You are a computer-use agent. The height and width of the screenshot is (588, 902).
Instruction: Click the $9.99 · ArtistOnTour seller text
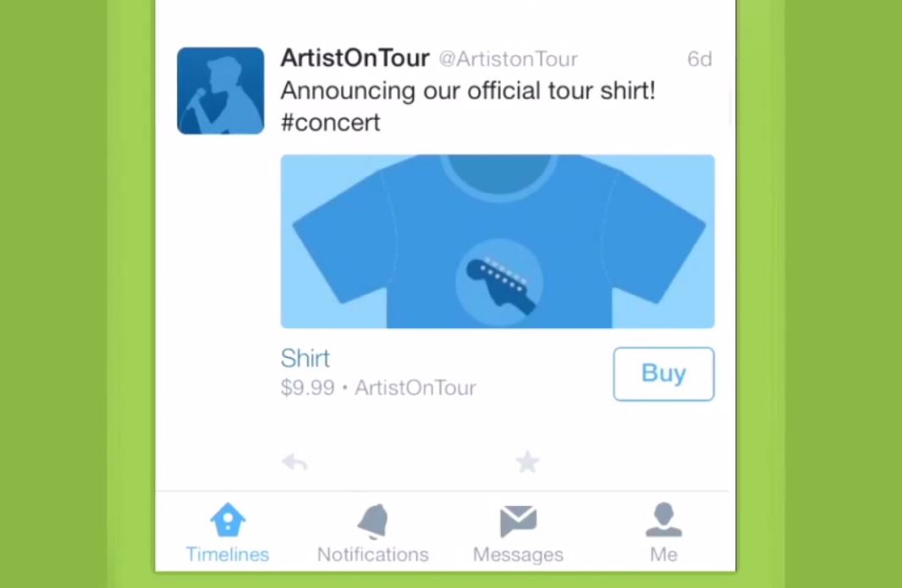click(378, 387)
